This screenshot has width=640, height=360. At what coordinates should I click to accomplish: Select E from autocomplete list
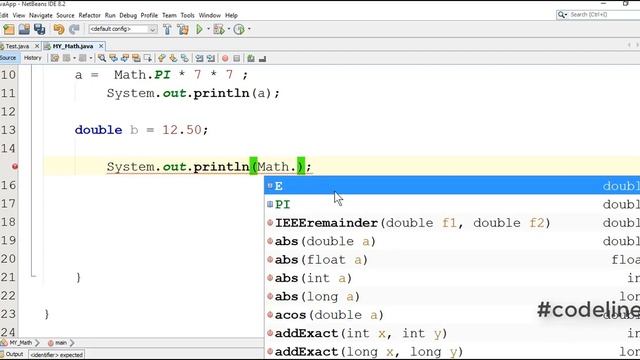(x=452, y=186)
